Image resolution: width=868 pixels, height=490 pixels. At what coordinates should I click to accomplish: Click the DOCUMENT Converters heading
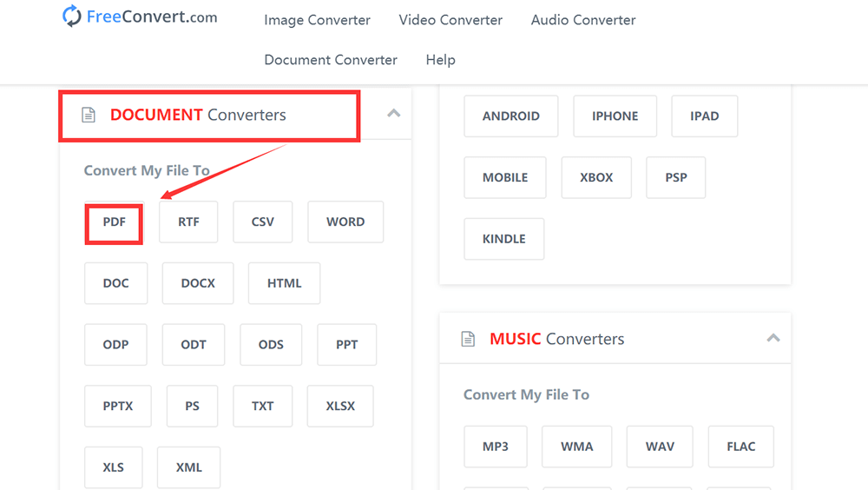pyautogui.click(x=198, y=116)
